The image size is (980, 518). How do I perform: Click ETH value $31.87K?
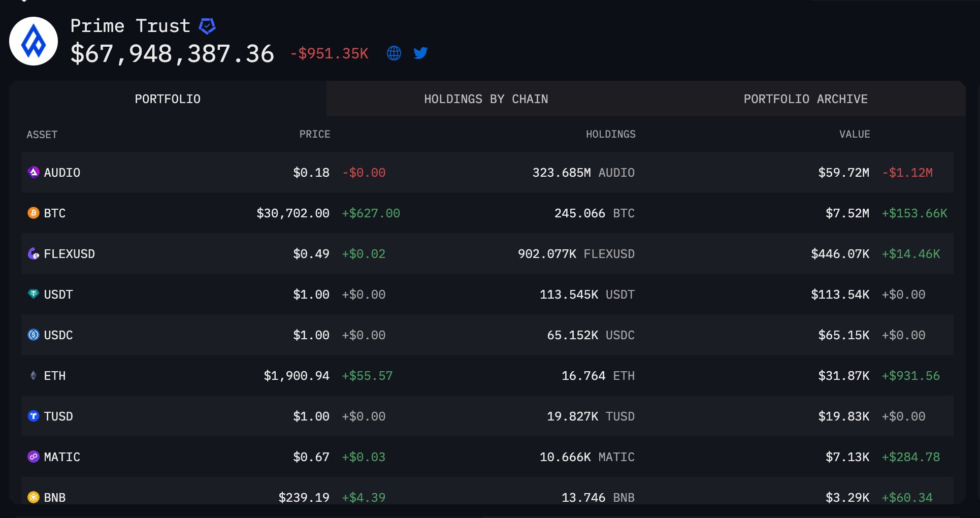click(x=844, y=376)
